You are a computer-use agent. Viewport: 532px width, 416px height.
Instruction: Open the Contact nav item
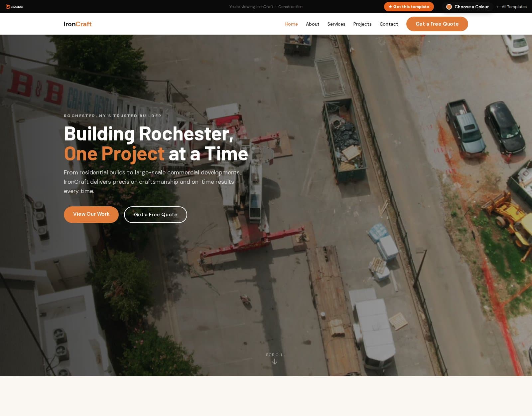(389, 24)
